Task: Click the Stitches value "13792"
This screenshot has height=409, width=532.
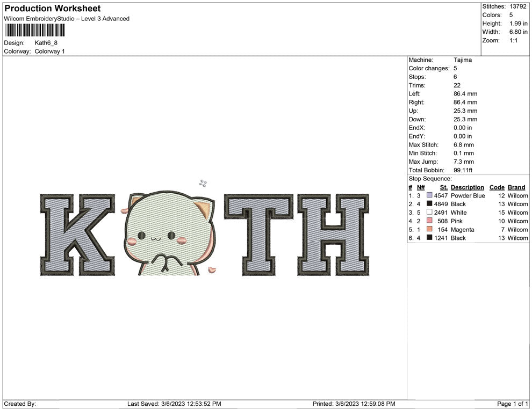Action: pyautogui.click(x=517, y=6)
